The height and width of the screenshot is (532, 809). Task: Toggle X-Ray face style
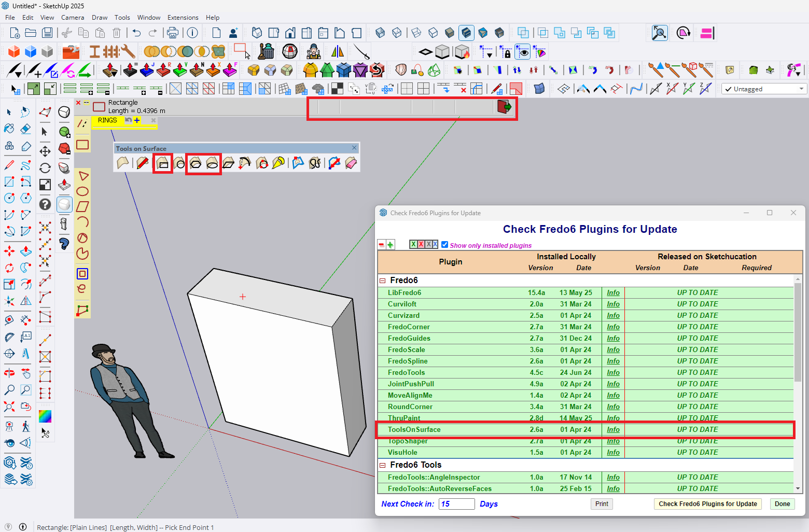pyautogui.click(x=380, y=33)
